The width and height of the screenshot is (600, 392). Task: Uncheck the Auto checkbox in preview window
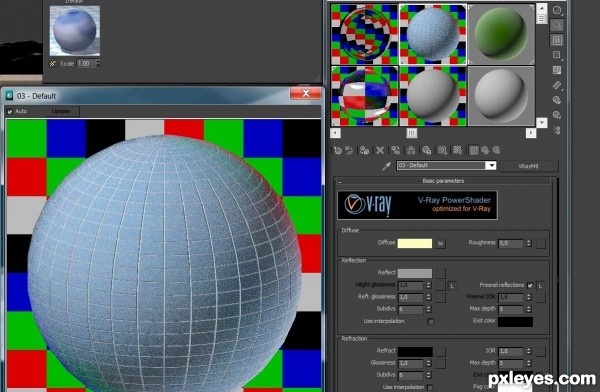(x=10, y=111)
